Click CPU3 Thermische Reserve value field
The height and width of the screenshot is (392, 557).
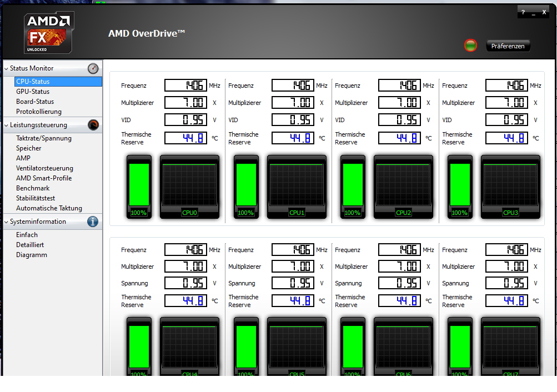(507, 138)
